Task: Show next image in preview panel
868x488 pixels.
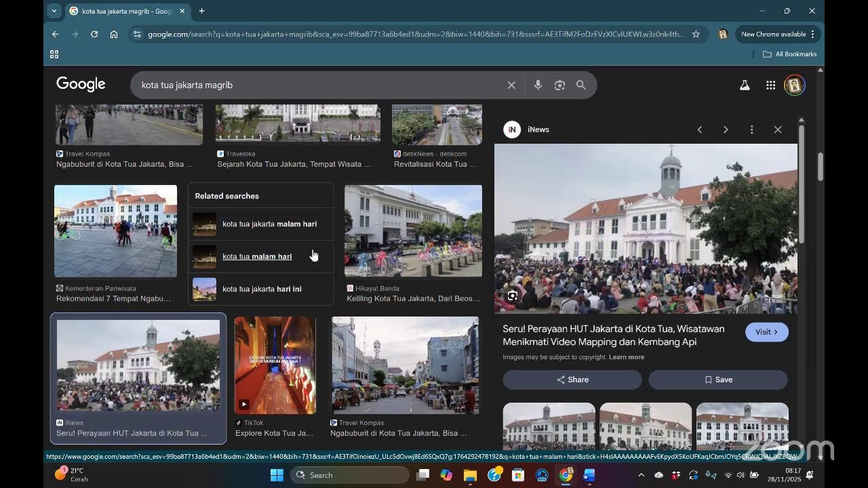Action: [726, 129]
